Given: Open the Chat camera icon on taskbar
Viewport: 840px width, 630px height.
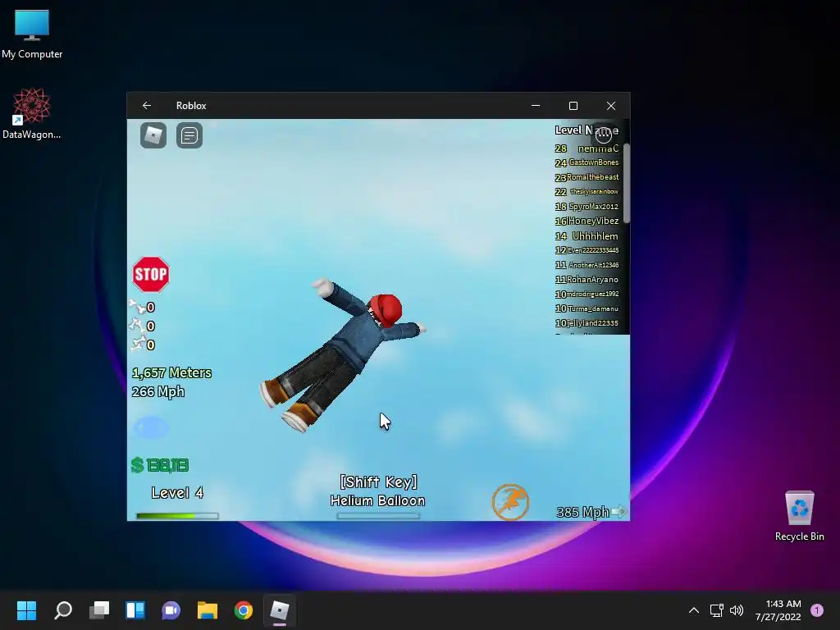Looking at the screenshot, I should tap(171, 610).
